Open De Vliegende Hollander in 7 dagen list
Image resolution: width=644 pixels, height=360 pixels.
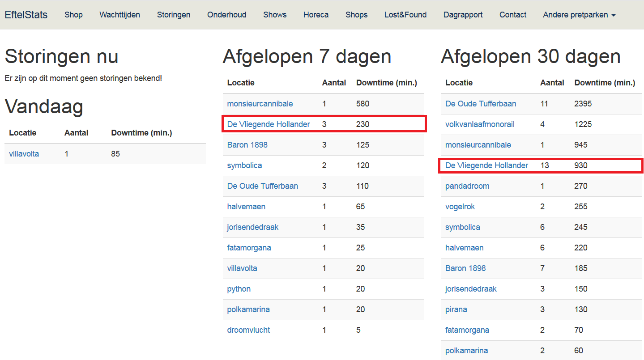[269, 124]
